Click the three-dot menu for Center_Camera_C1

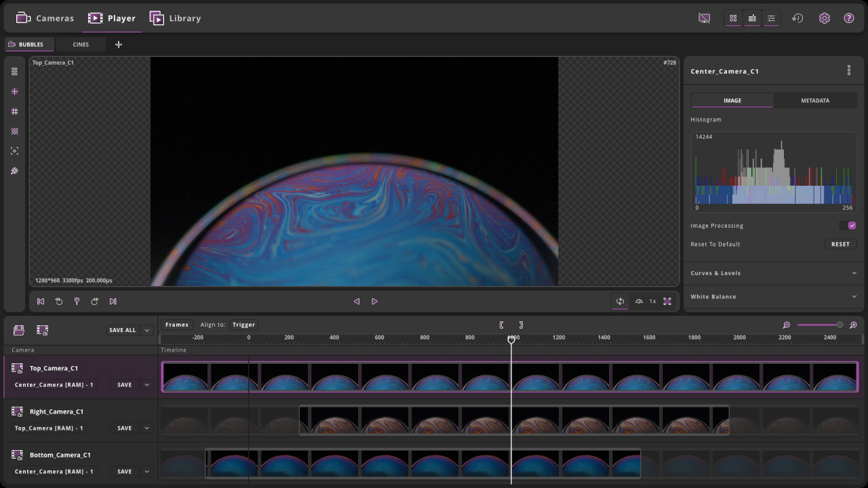(x=848, y=70)
